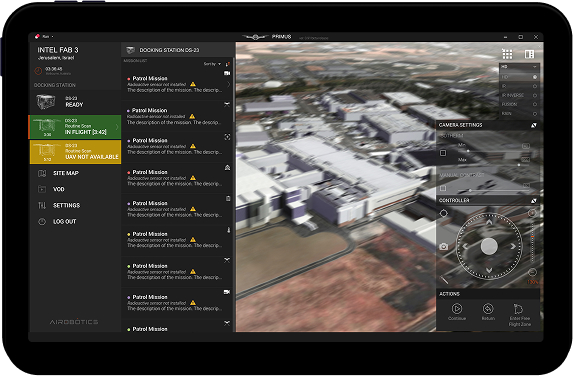Click the docking station icon in header

(130, 50)
